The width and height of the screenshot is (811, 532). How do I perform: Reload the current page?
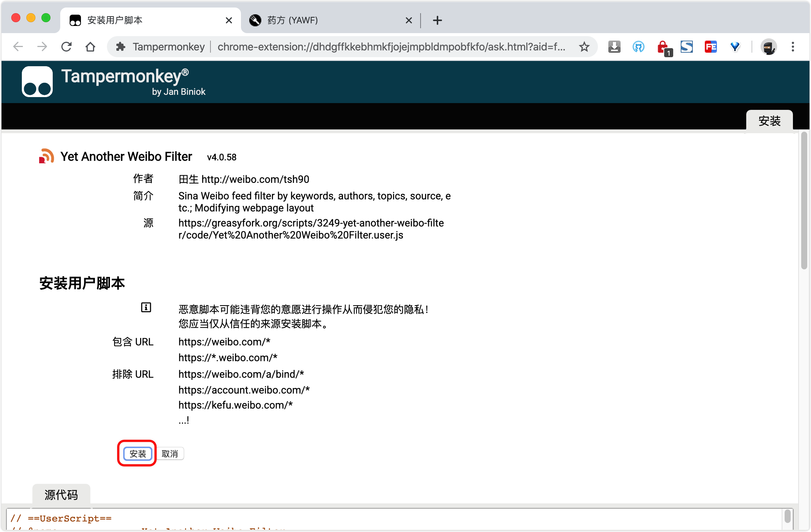pyautogui.click(x=67, y=47)
